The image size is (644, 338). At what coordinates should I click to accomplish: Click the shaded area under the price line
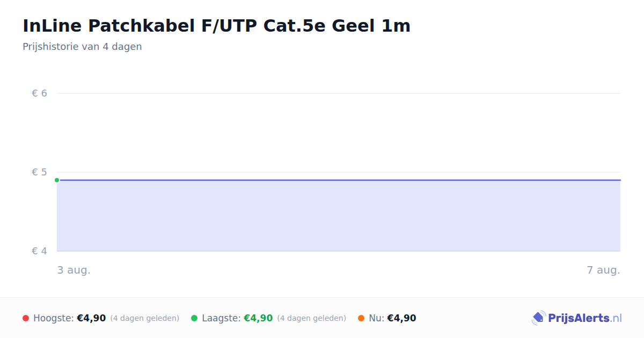point(339,216)
